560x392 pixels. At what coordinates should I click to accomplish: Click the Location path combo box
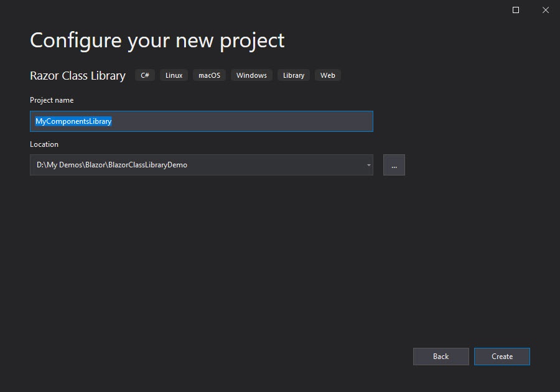(x=202, y=165)
